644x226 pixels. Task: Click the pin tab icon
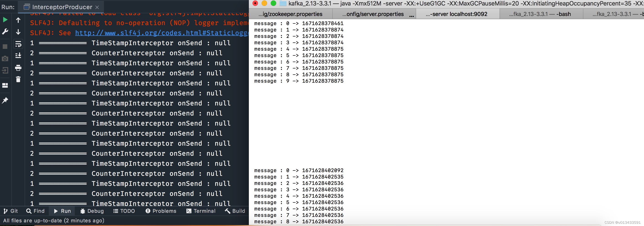coord(5,100)
